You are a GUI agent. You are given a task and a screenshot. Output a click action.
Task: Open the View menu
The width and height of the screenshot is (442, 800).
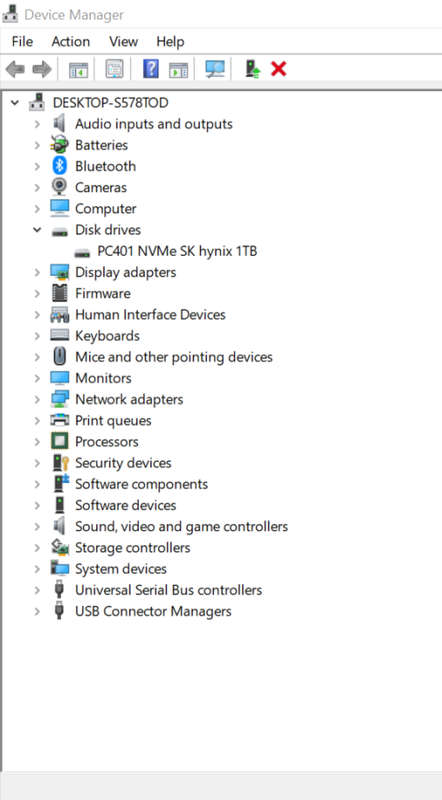[124, 41]
